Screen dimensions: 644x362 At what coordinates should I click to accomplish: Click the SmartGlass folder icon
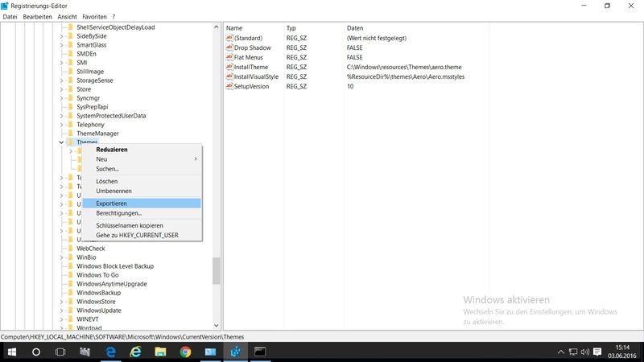pos(70,45)
